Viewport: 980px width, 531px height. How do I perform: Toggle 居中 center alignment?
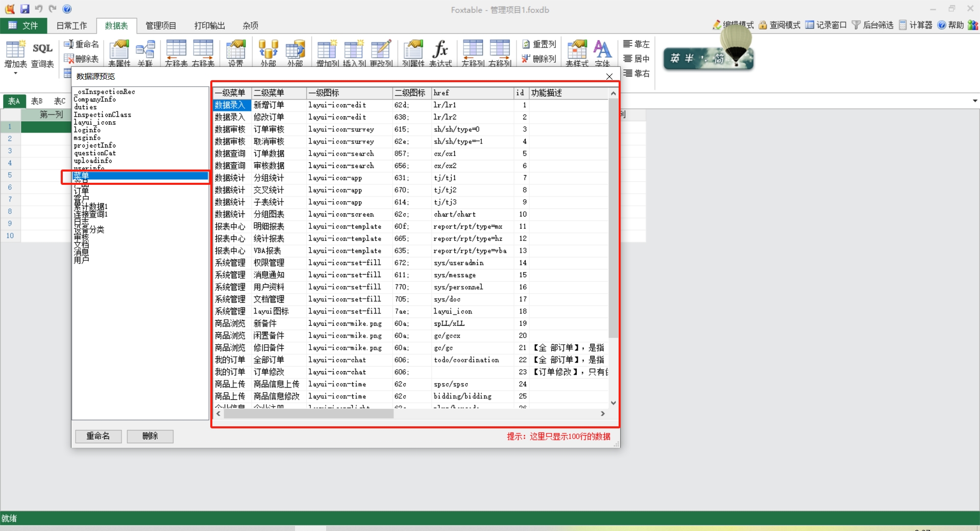tap(636, 59)
